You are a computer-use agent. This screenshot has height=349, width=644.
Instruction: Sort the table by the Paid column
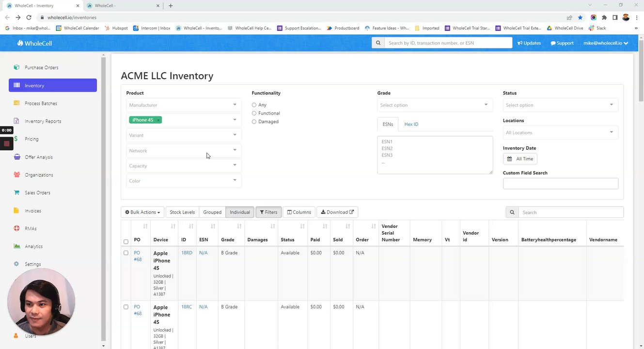[x=325, y=226]
